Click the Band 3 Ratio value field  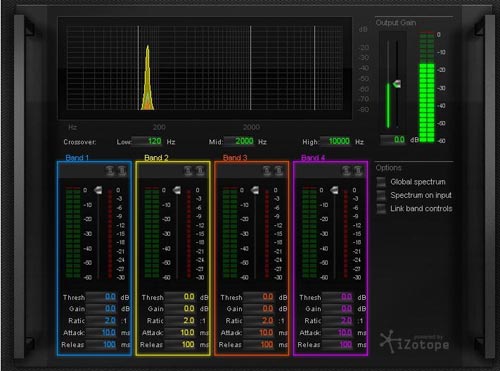pyautogui.click(x=259, y=321)
